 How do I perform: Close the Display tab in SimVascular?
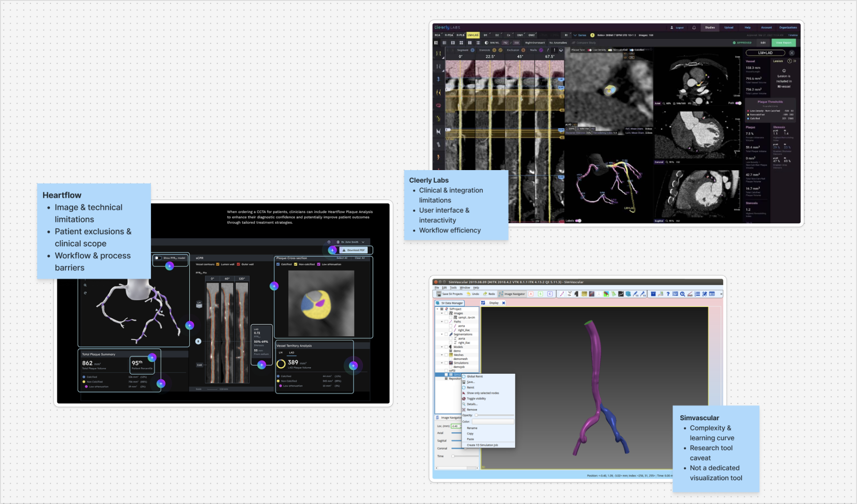pos(503,303)
